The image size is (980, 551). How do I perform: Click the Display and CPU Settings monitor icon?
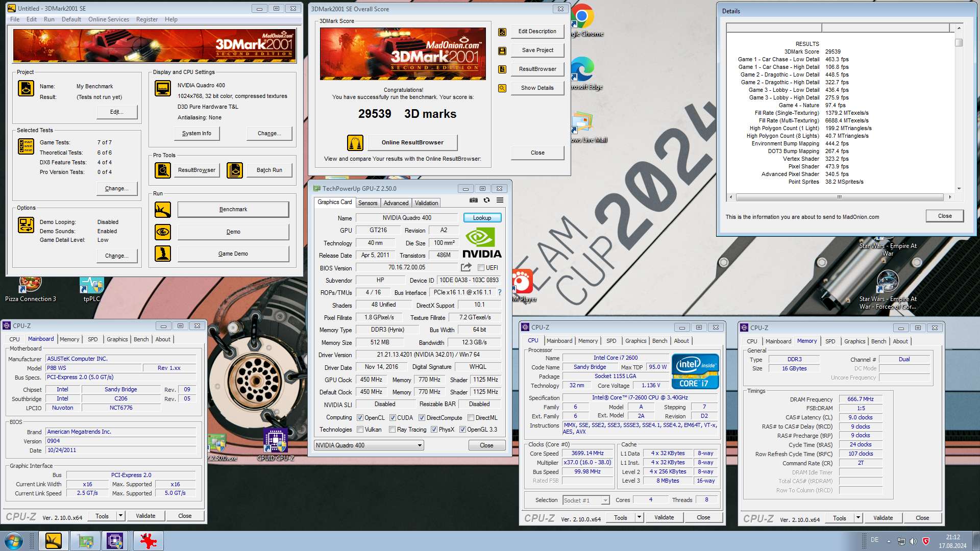coord(163,88)
